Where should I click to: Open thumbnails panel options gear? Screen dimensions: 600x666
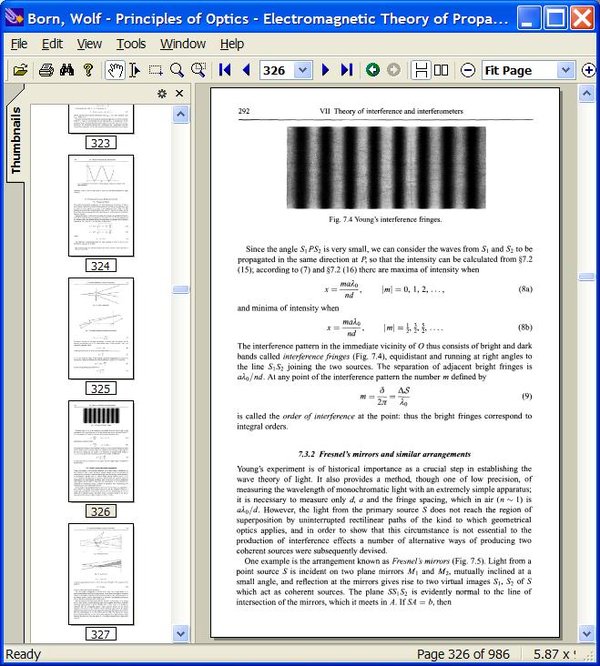point(162,93)
